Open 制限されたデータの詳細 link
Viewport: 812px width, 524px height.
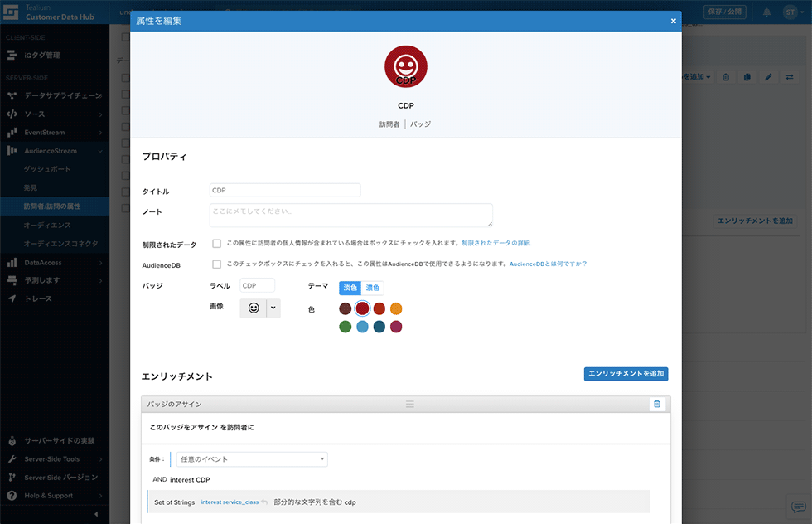[496, 243]
